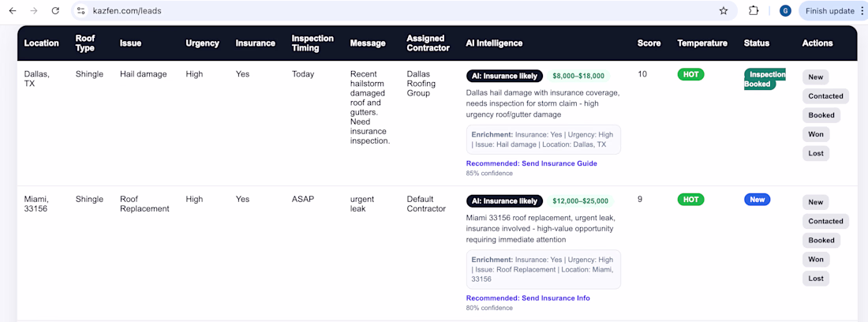Viewport: 868px width, 322px height.
Task: Reload the page with refresh icon
Action: [54, 10]
